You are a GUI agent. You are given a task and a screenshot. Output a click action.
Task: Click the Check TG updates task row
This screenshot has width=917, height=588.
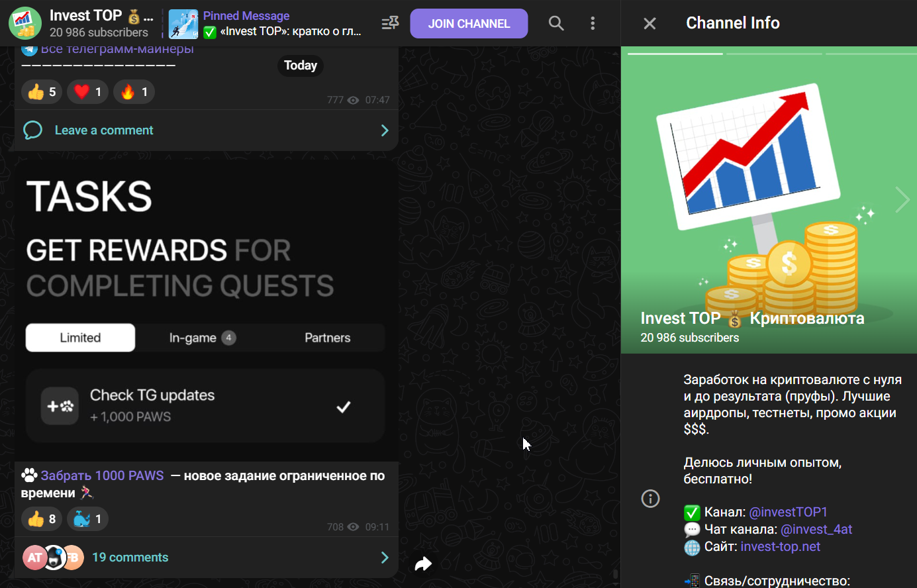tap(205, 406)
